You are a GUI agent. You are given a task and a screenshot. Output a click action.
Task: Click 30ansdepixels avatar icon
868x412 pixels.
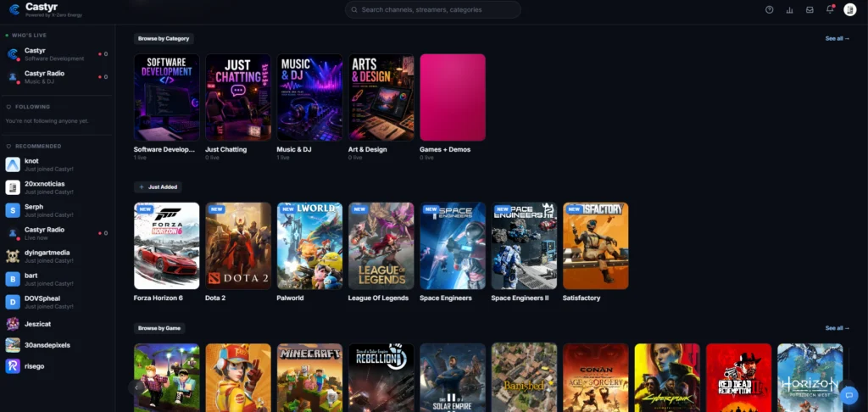click(x=13, y=345)
